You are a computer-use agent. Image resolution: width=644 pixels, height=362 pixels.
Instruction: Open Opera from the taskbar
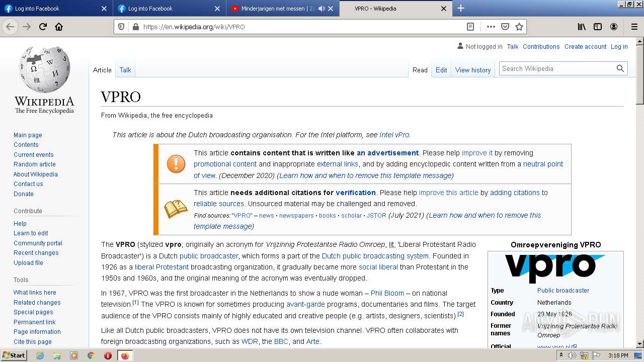coord(108,355)
